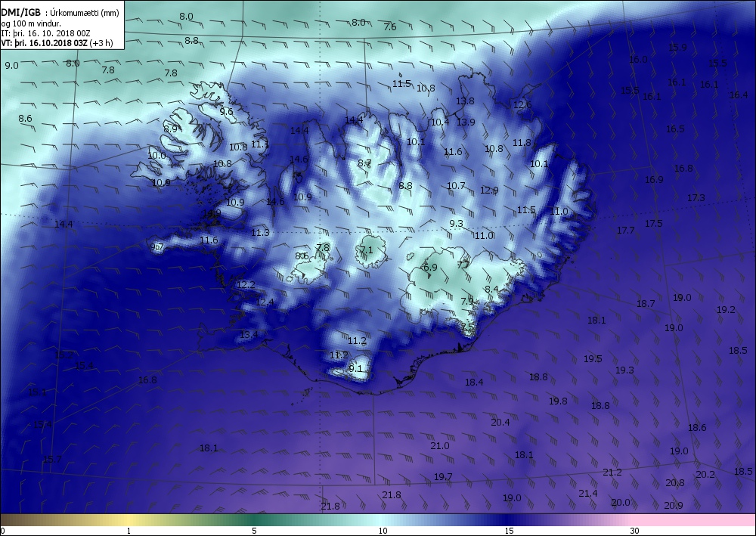The height and width of the screenshot is (536, 756).
Task: Click the 19.2 value on the map
Action: [x=726, y=309]
